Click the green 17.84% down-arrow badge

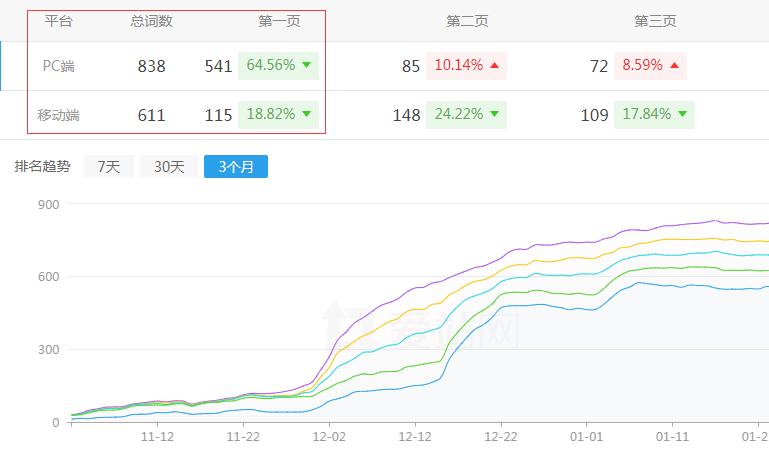[x=651, y=115]
